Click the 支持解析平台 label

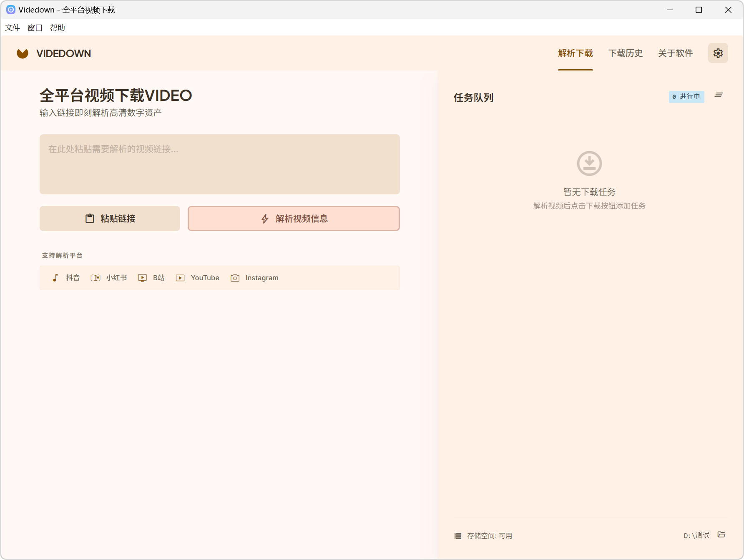tap(62, 255)
